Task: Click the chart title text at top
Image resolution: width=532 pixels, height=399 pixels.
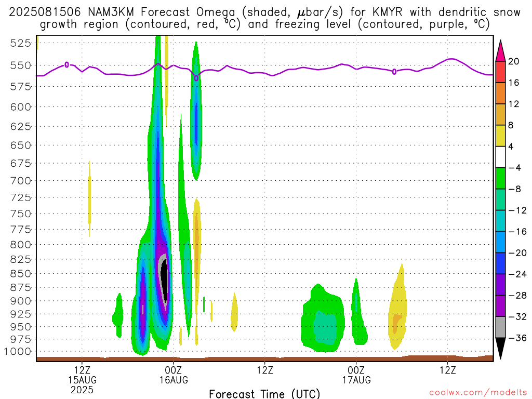Action: pos(264,18)
